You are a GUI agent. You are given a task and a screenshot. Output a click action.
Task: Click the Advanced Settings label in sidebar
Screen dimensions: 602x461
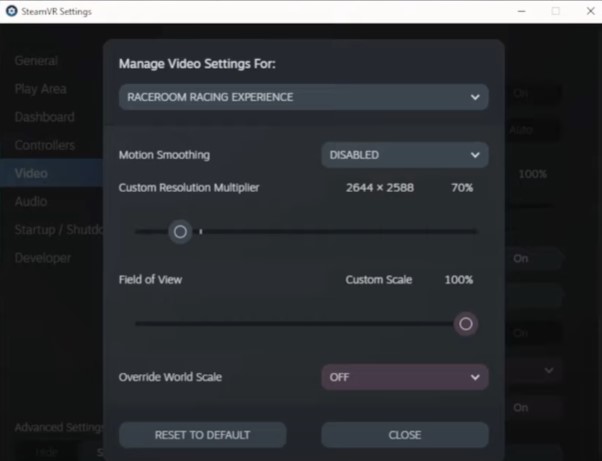pyautogui.click(x=59, y=427)
